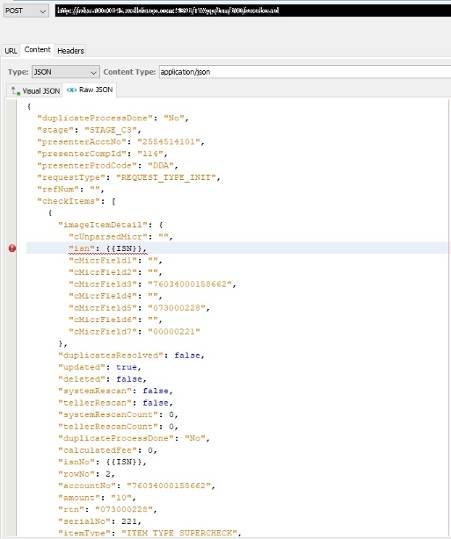Click the "amount": "10" line
Screen dimensions: 451x539
(x=97, y=497)
